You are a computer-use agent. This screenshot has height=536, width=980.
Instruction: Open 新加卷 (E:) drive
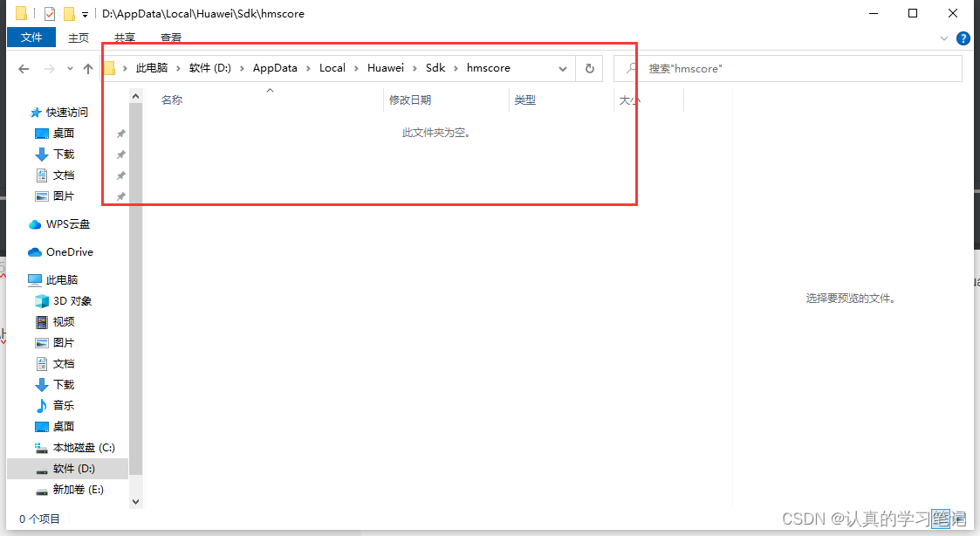coord(79,490)
